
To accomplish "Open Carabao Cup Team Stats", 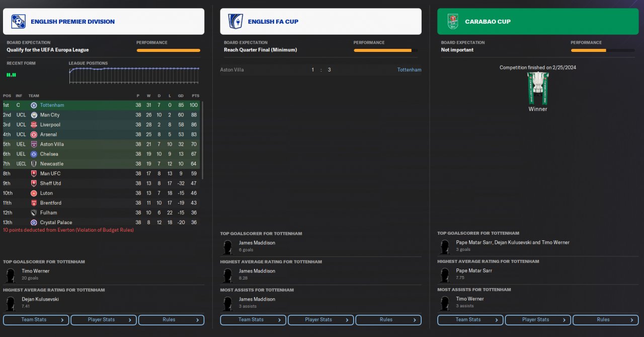I will 470,320.
